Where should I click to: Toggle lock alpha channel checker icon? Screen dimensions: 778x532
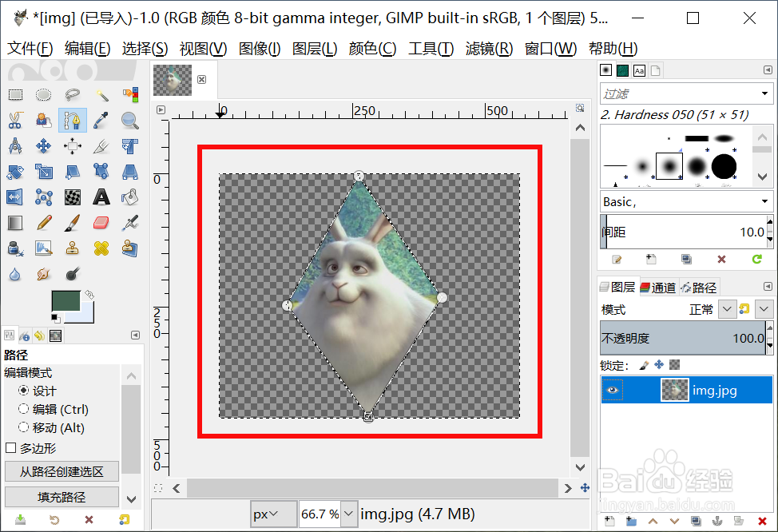674,365
